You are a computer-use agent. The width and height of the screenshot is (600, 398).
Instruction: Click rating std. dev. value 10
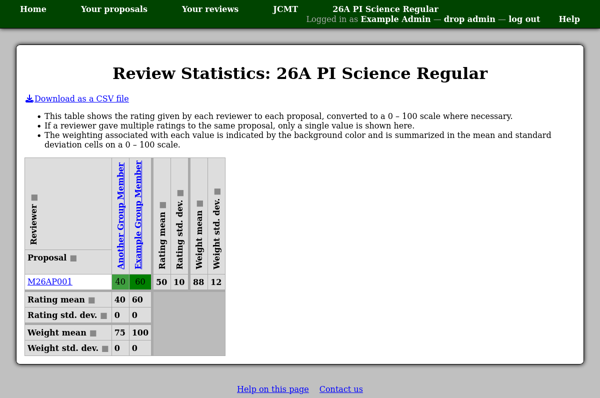(x=179, y=282)
